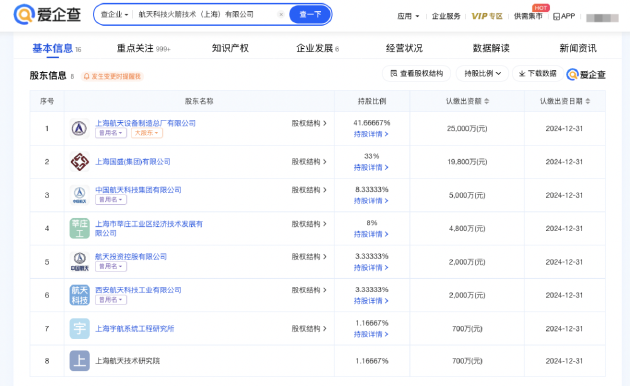Open the 应用 dropdown menu
Image resolution: width=630 pixels, height=386 pixels.
click(408, 16)
